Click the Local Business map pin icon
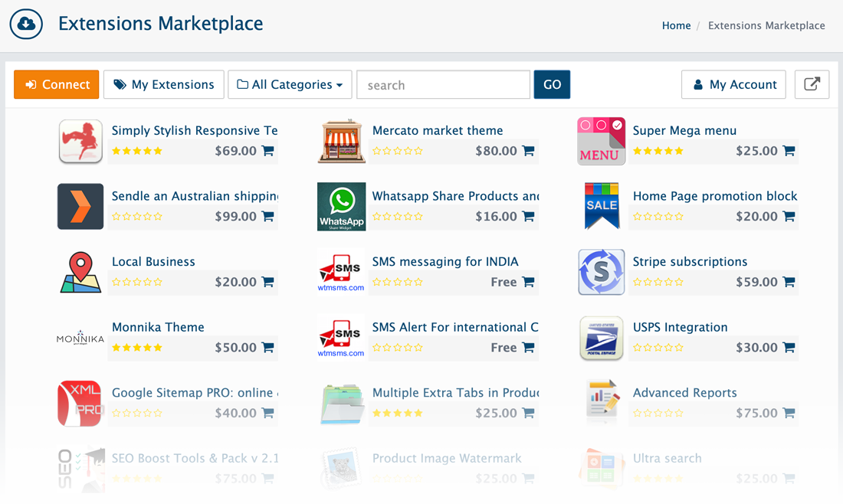 pos(80,272)
